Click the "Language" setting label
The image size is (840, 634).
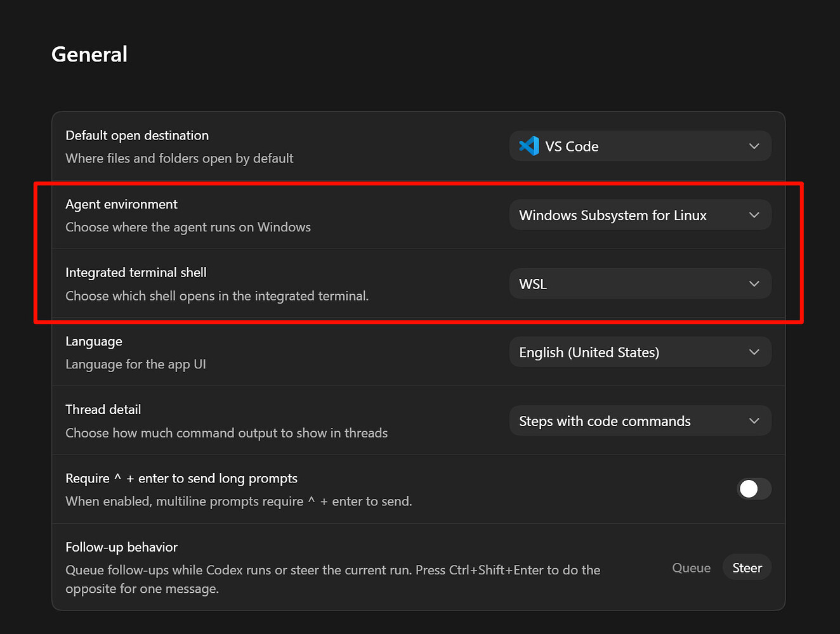pos(94,342)
